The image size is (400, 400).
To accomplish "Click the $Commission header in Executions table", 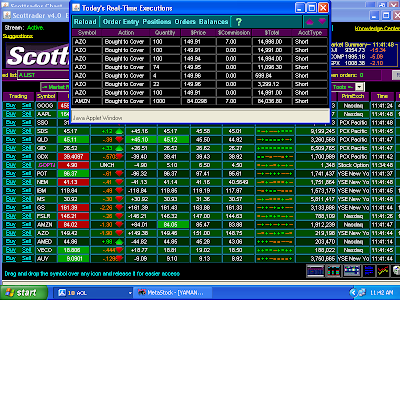I will 234,33.
